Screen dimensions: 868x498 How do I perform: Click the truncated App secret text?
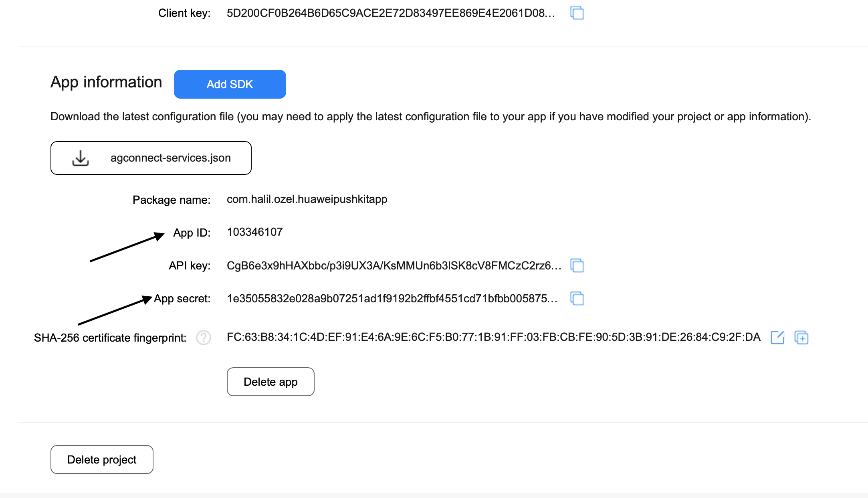(392, 298)
